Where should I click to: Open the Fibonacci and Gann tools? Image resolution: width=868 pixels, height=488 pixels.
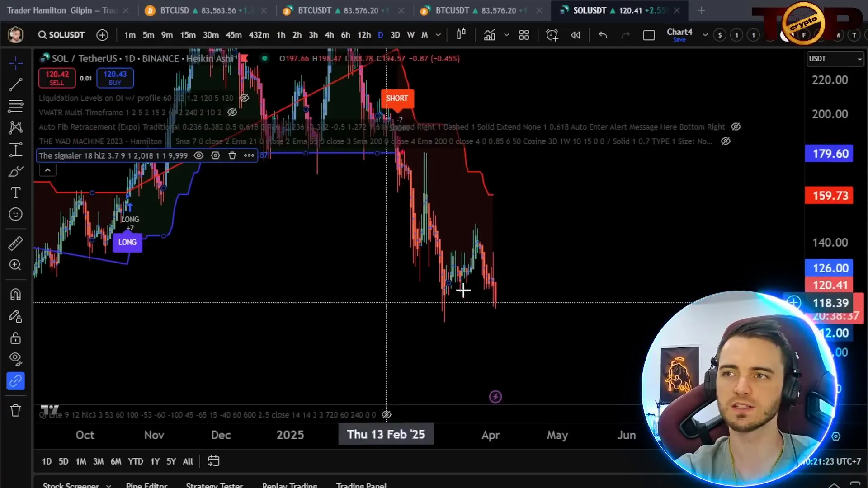[15, 106]
